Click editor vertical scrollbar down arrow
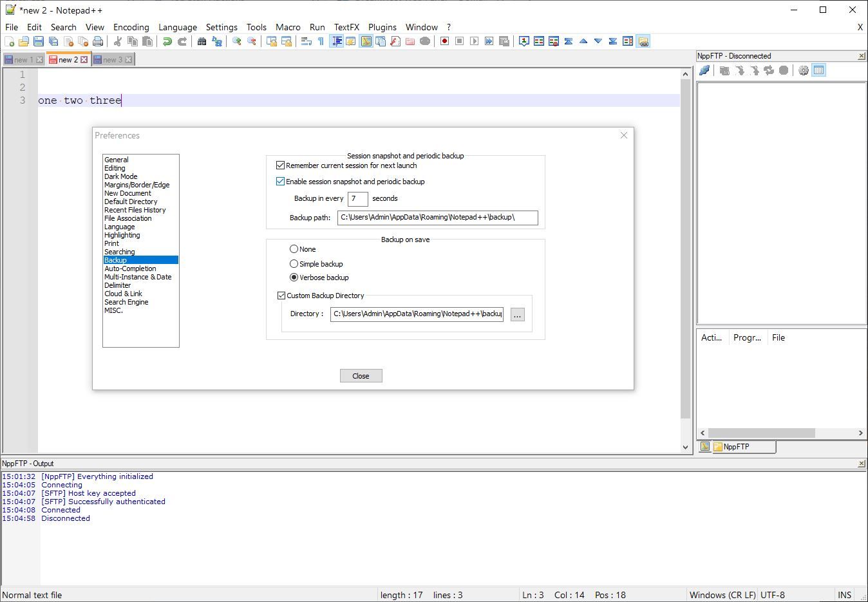The image size is (868, 602). click(685, 447)
